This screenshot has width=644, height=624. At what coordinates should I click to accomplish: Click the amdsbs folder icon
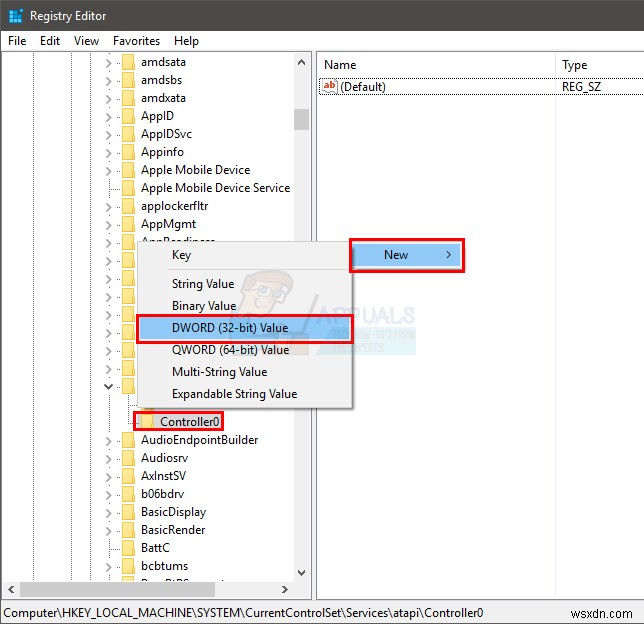click(x=128, y=81)
